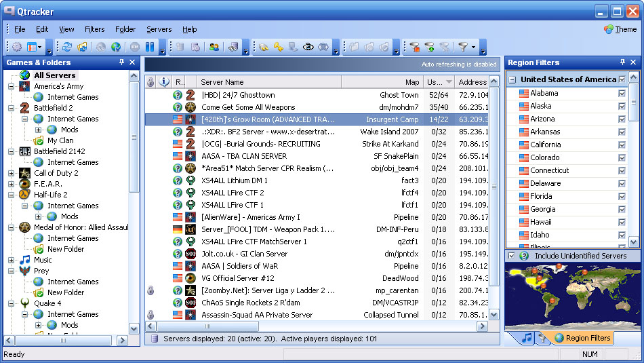644x363 pixels.
Task: Sort by the Map column header
Action: click(382, 82)
